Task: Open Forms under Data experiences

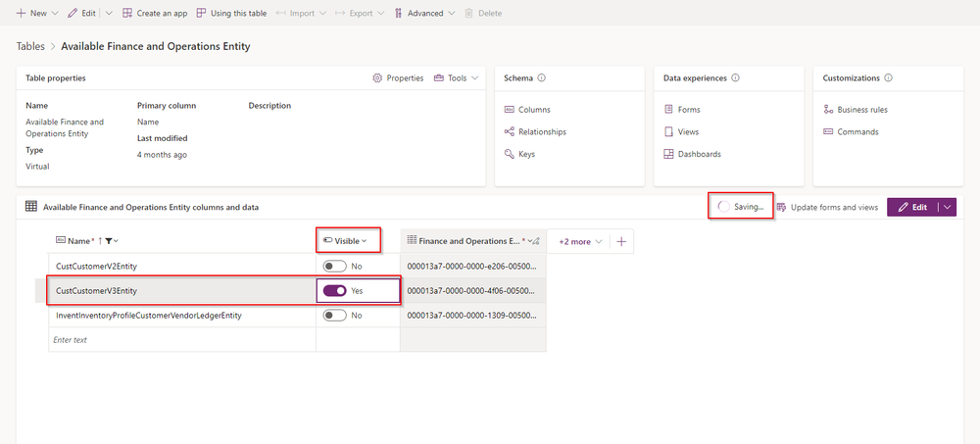Action: (x=682, y=110)
